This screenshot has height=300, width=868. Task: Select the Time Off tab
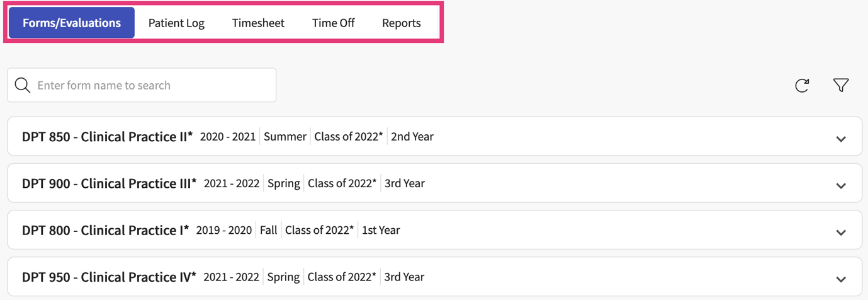click(333, 23)
